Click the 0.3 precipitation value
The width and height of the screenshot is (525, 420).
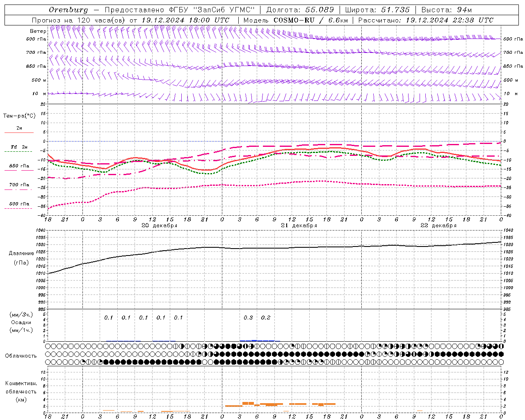coord(248,318)
